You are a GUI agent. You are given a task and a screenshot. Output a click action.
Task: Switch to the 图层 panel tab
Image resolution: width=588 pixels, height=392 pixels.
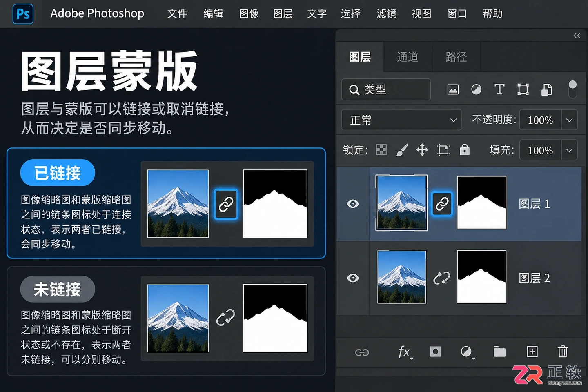360,57
